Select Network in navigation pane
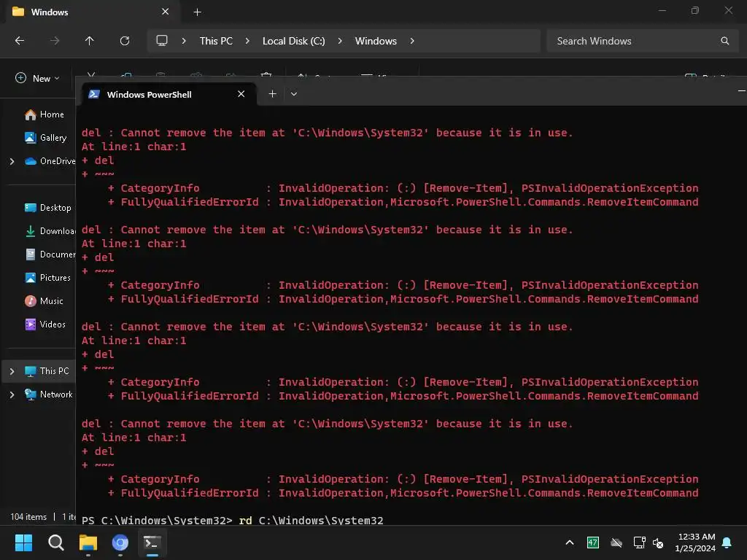Image resolution: width=747 pixels, height=560 pixels. click(49, 394)
